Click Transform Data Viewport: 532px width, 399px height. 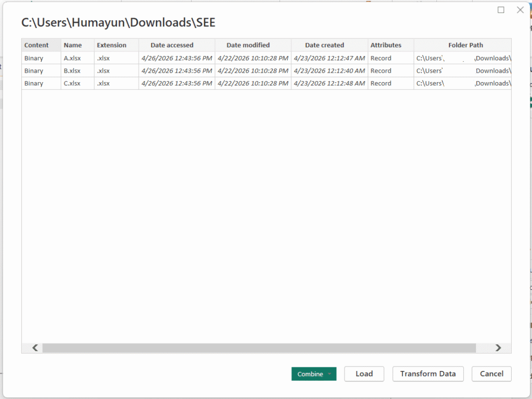pyautogui.click(x=428, y=374)
